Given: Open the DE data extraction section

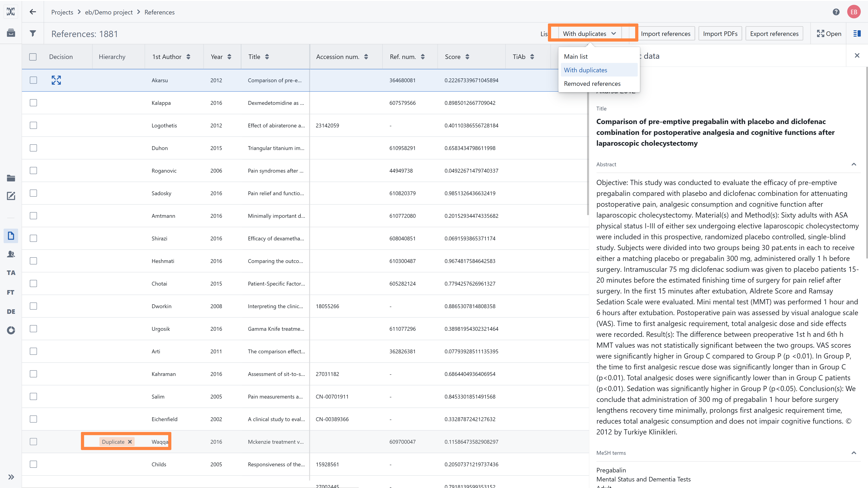Looking at the screenshot, I should (x=11, y=312).
